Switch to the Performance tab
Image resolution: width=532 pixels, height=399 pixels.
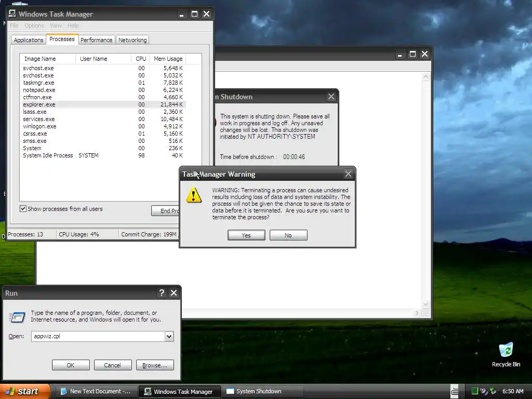(96, 39)
